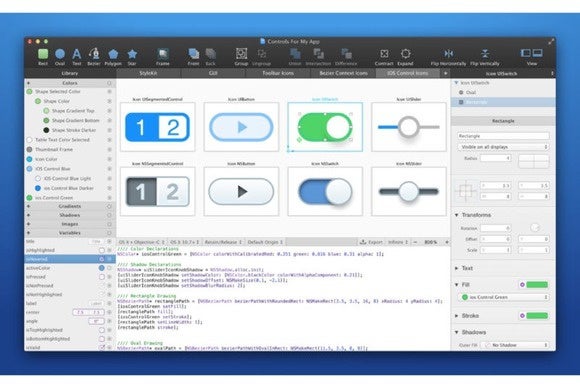This screenshot has height=388, width=580.
Task: Select the Icon NSButton canvas thumbnail
Action: [x=241, y=191]
